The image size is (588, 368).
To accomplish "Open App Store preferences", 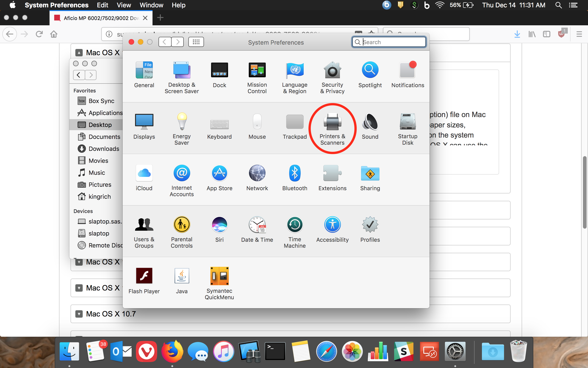I will coord(219,178).
